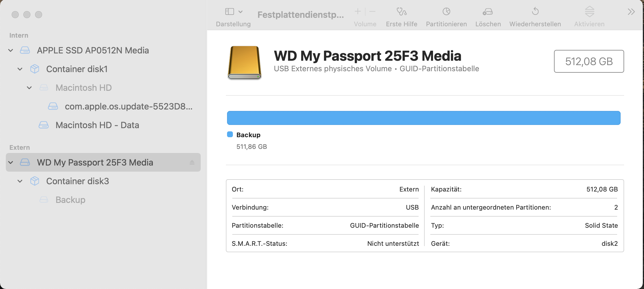
Task: Eject the WD My Passport drive
Action: tap(192, 162)
